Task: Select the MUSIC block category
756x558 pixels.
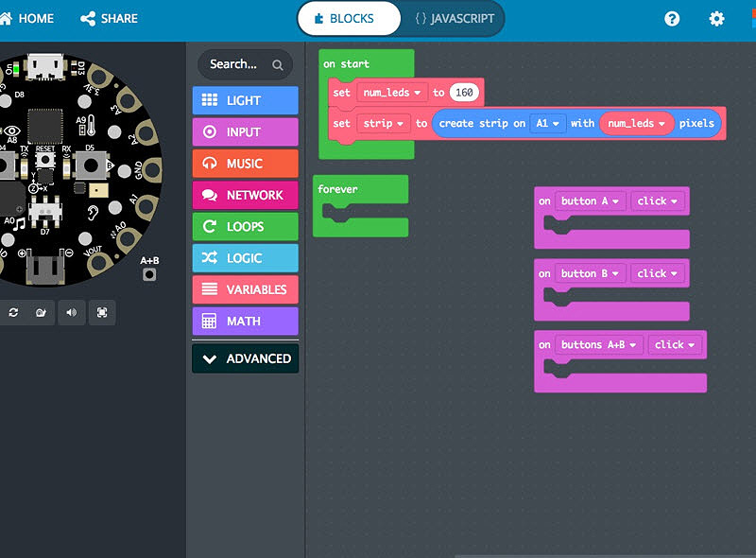Action: [245, 163]
